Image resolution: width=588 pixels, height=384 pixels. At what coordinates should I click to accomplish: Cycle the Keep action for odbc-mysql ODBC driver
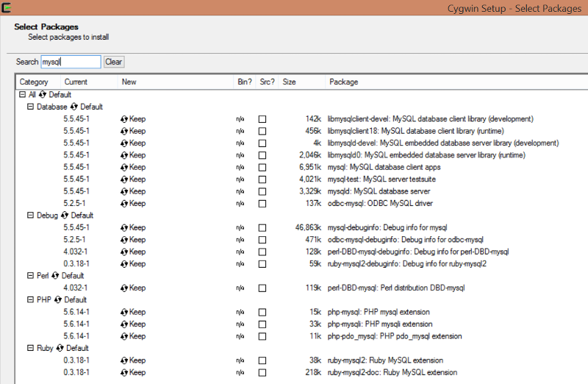pos(133,204)
